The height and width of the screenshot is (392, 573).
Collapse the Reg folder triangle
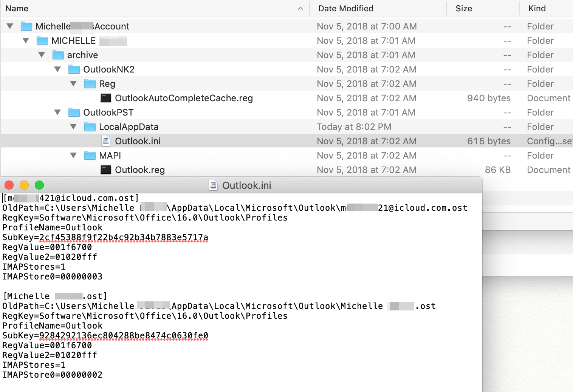tap(73, 83)
